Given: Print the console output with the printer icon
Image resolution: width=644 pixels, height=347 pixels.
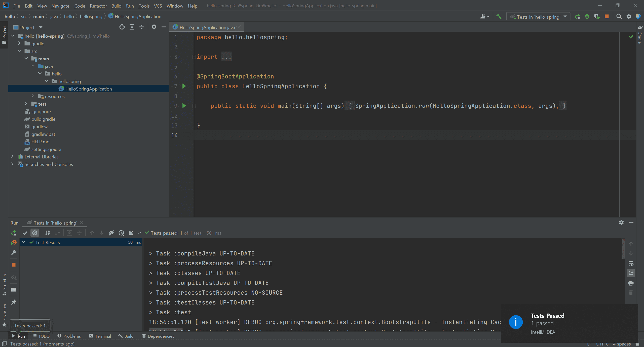Looking at the screenshot, I should [x=631, y=283].
